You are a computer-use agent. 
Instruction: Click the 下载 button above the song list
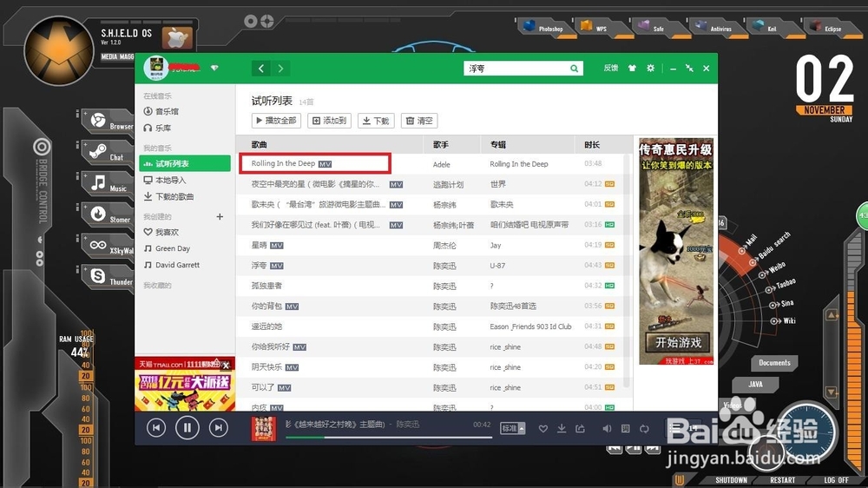tap(376, 121)
